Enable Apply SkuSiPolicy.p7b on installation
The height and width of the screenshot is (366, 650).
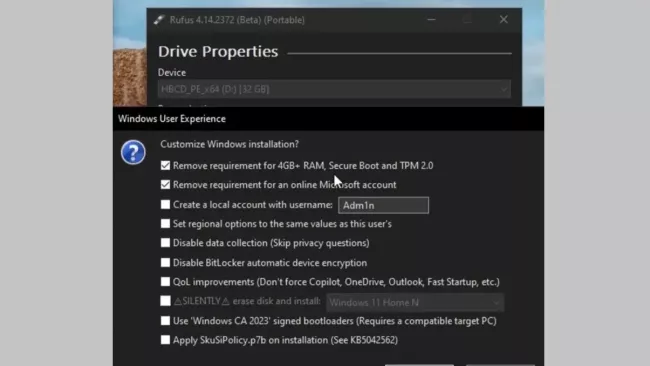click(x=165, y=339)
